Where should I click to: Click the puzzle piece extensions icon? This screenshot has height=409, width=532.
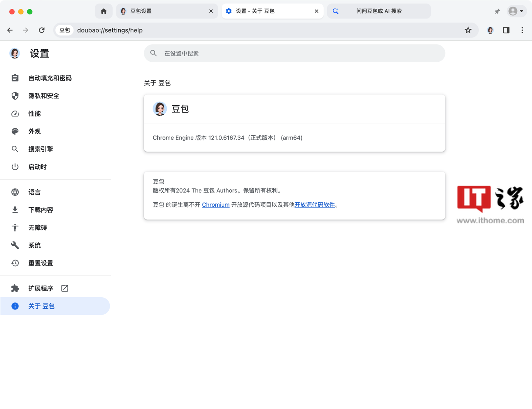(15, 288)
